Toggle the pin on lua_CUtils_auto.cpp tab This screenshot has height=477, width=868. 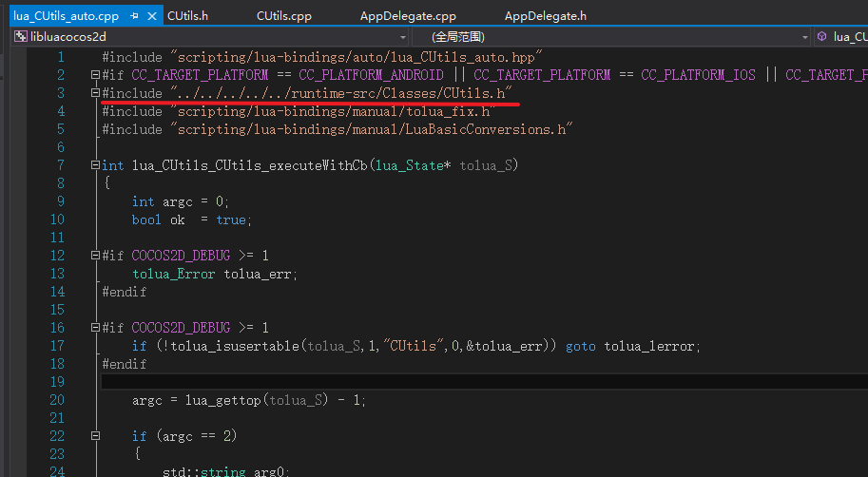[x=134, y=16]
